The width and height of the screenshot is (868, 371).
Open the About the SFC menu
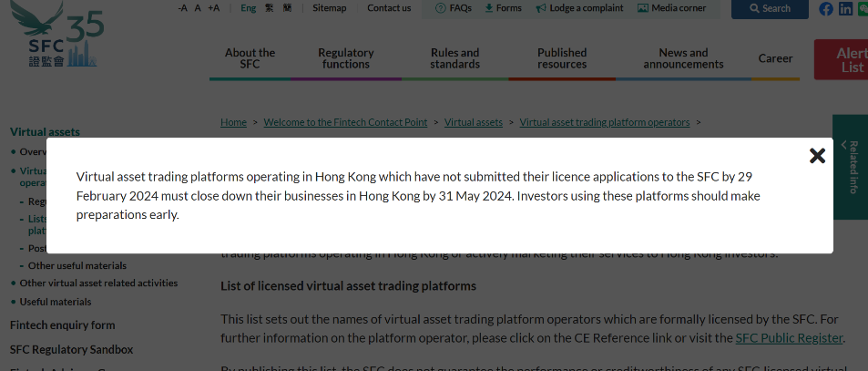250,58
